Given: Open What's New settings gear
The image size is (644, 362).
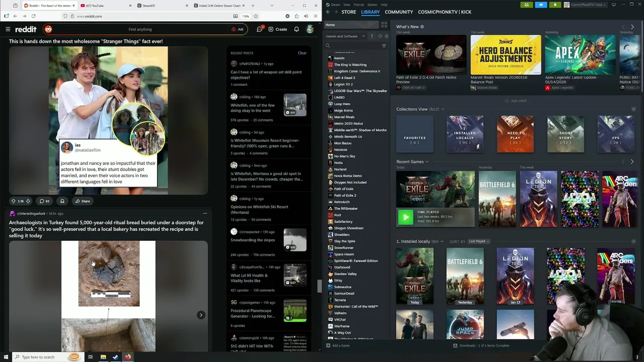Looking at the screenshot, I should pos(422,27).
